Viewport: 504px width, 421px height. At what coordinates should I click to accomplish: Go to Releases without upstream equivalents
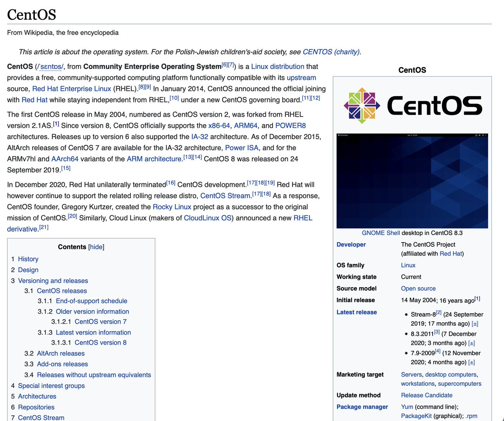(x=94, y=375)
